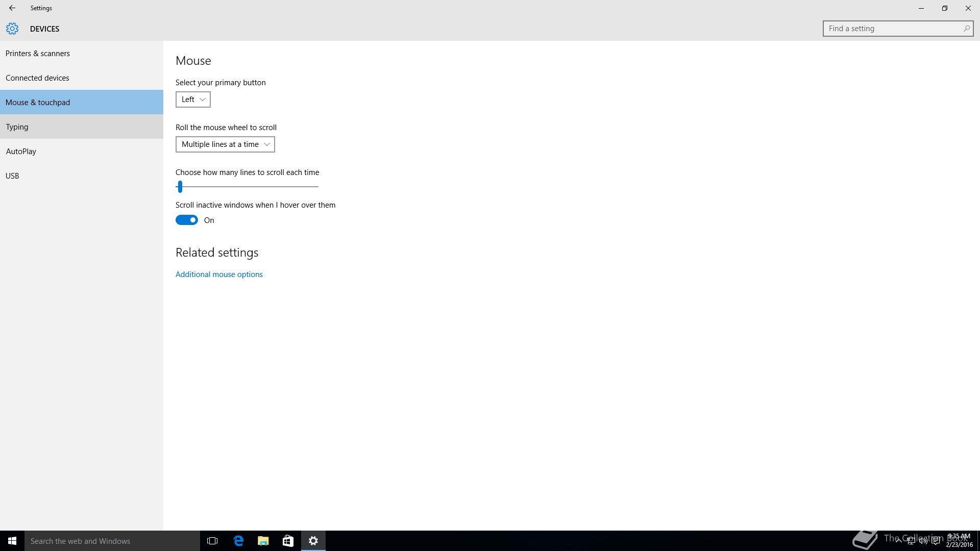The height and width of the screenshot is (551, 980).
Task: Go to Printers & scanners section
Action: tap(38, 54)
